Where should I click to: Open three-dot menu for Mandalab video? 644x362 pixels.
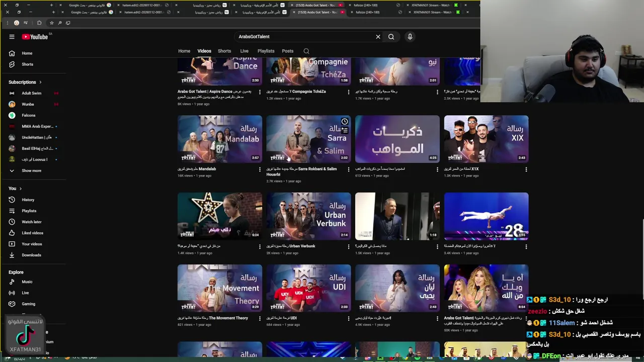point(260,169)
